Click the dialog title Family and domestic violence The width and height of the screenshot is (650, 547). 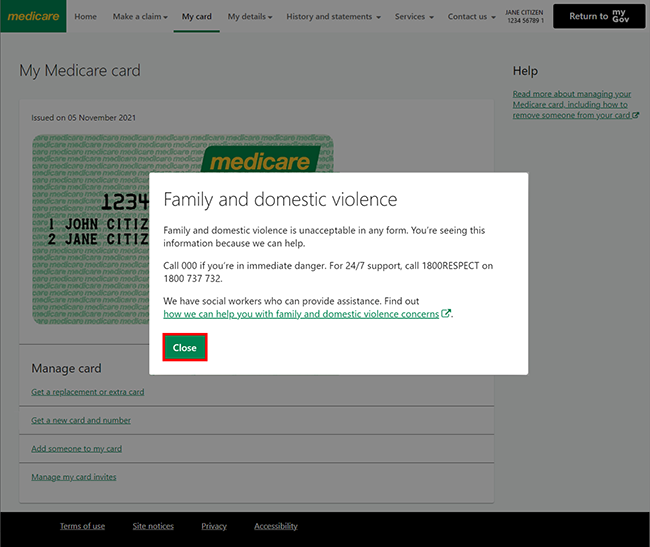pyautogui.click(x=280, y=199)
